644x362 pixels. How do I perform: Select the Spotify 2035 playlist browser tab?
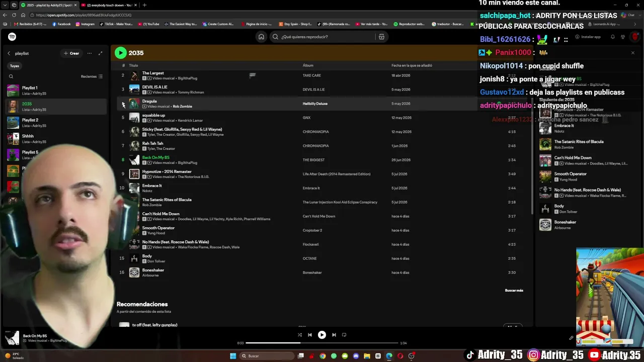(x=49, y=5)
